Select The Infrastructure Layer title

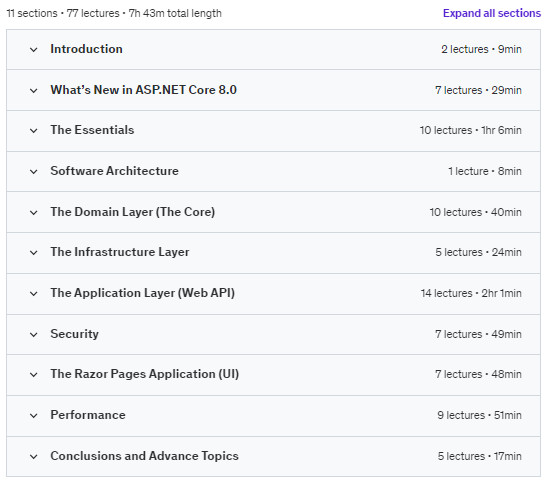click(120, 252)
